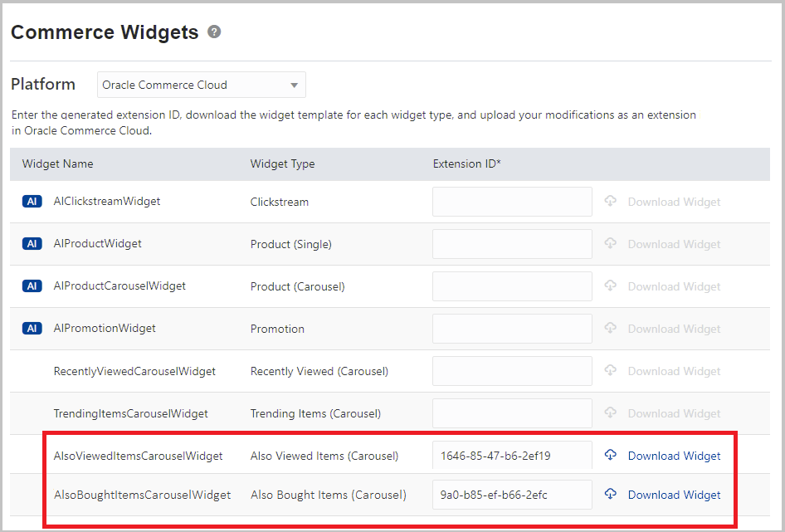Click the help question mark icon

click(215, 32)
